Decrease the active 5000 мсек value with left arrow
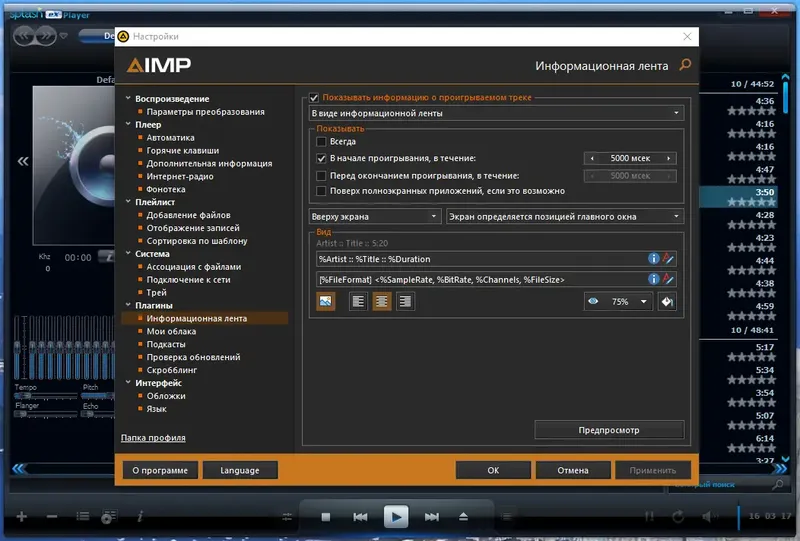 (592, 158)
